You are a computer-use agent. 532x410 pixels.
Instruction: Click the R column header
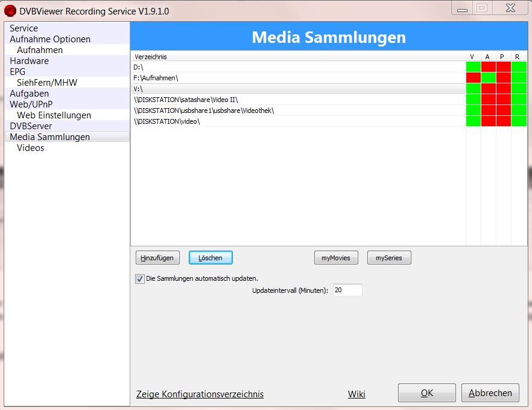(519, 56)
